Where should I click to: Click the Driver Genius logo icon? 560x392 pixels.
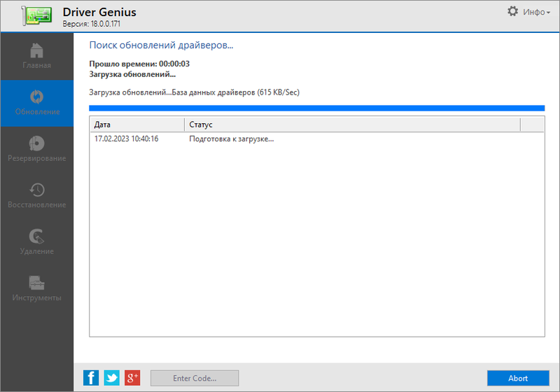(37, 15)
